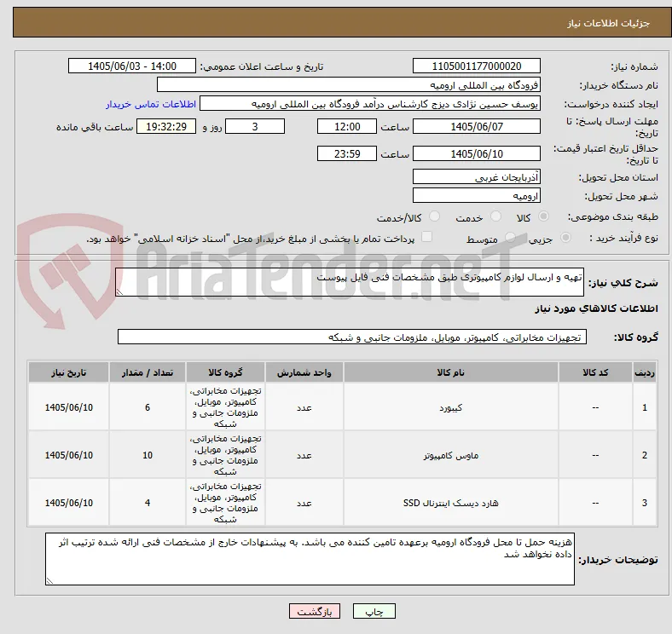Screen dimensions: 672x634
Task: Click the اطلاعات کالاهای مورد نیاز heading
Action: (x=596, y=308)
